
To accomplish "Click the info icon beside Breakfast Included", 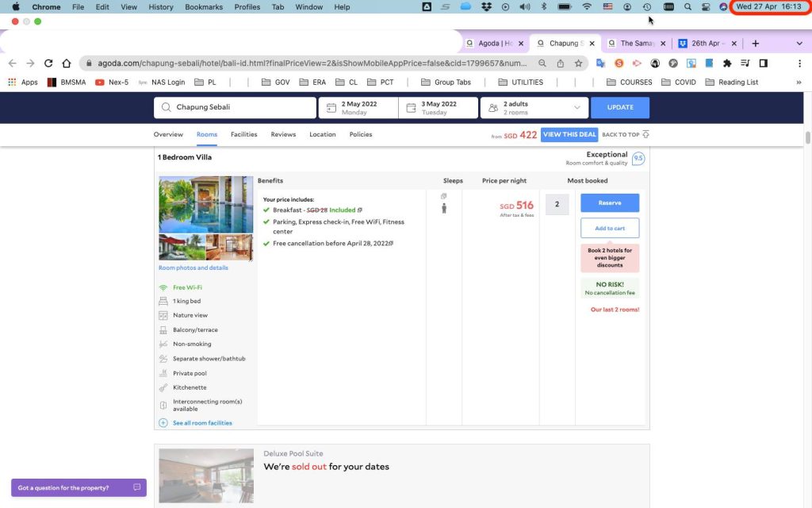I will click(x=360, y=210).
